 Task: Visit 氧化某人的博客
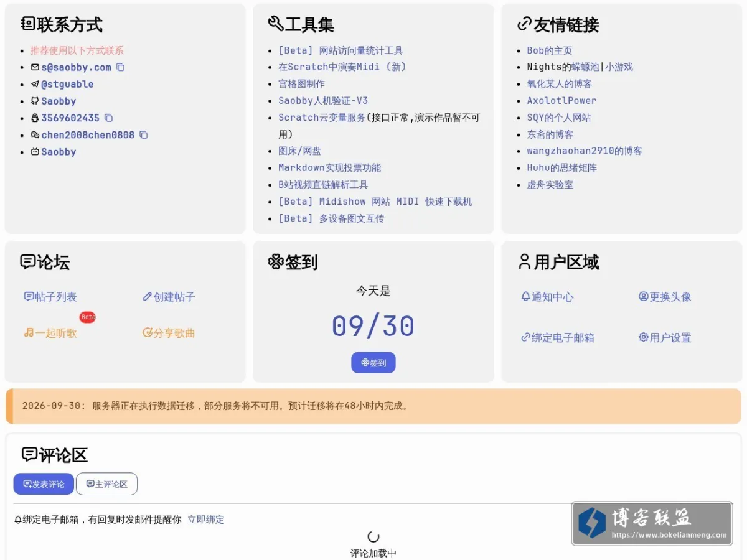pos(560,84)
